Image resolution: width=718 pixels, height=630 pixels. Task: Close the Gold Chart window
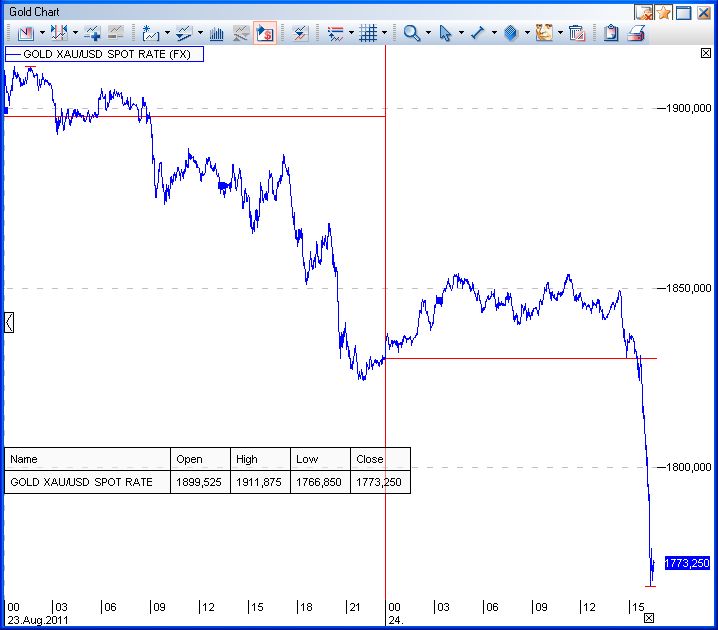coord(704,12)
